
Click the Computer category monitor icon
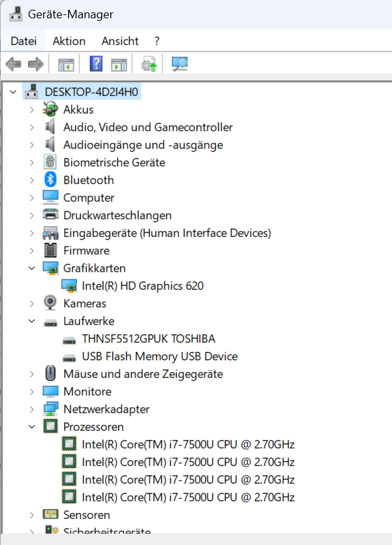pos(50,197)
